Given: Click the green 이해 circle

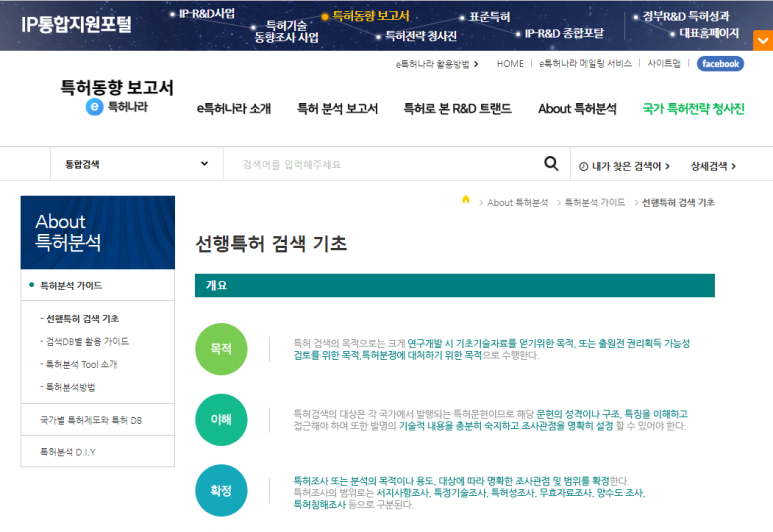Looking at the screenshot, I should [x=221, y=420].
